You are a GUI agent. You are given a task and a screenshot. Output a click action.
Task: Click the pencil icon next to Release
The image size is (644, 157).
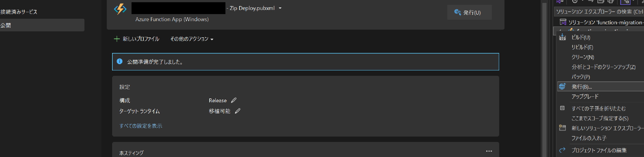[233, 100]
